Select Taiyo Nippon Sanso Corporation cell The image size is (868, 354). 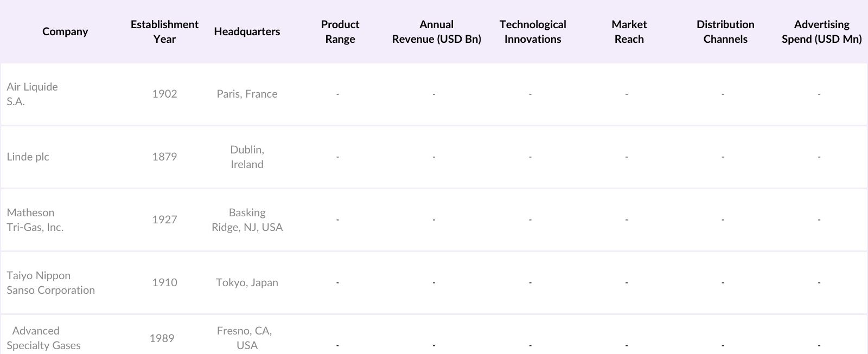pyautogui.click(x=50, y=282)
